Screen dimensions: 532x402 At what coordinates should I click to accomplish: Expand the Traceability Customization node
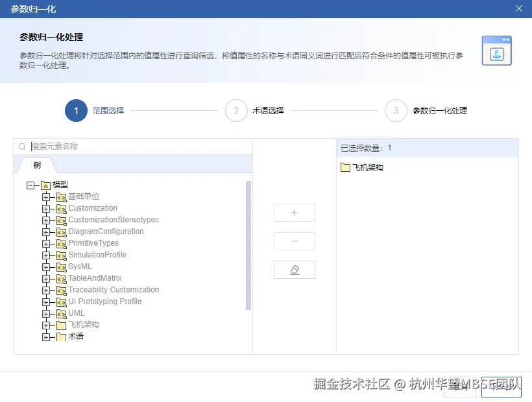46,290
